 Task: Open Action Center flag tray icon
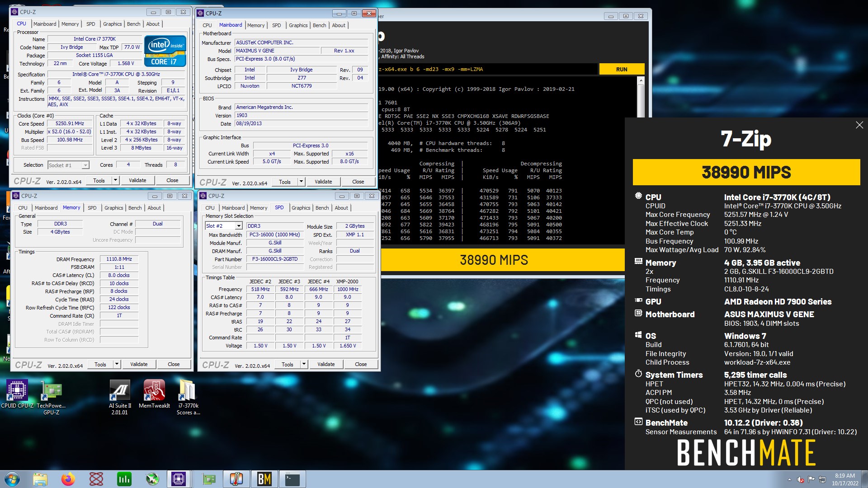point(811,479)
